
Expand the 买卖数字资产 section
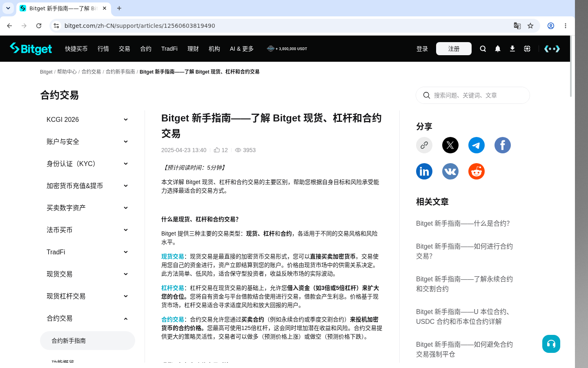pyautogui.click(x=87, y=208)
